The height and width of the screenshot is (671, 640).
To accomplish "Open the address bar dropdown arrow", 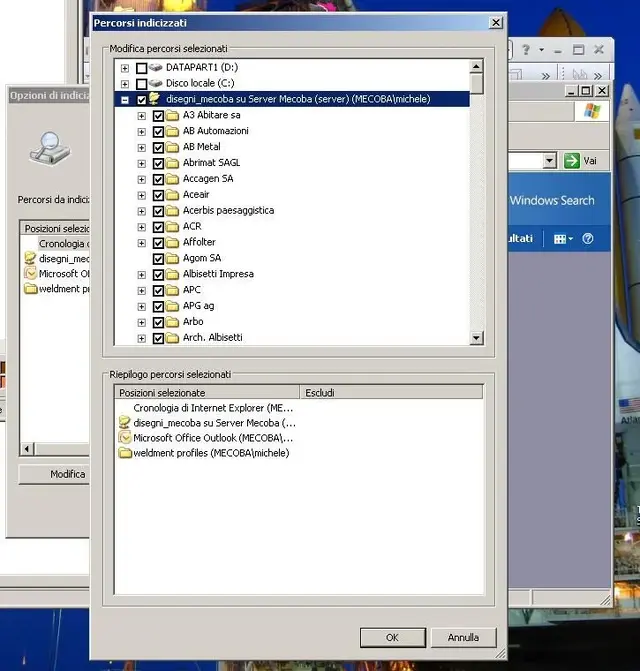I will click(x=550, y=161).
